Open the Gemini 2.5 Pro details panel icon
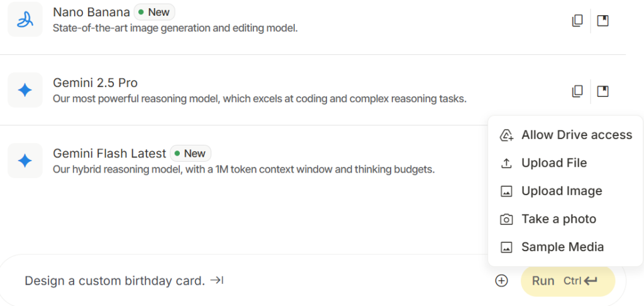Image resolution: width=644 pixels, height=306 pixels. [x=602, y=91]
